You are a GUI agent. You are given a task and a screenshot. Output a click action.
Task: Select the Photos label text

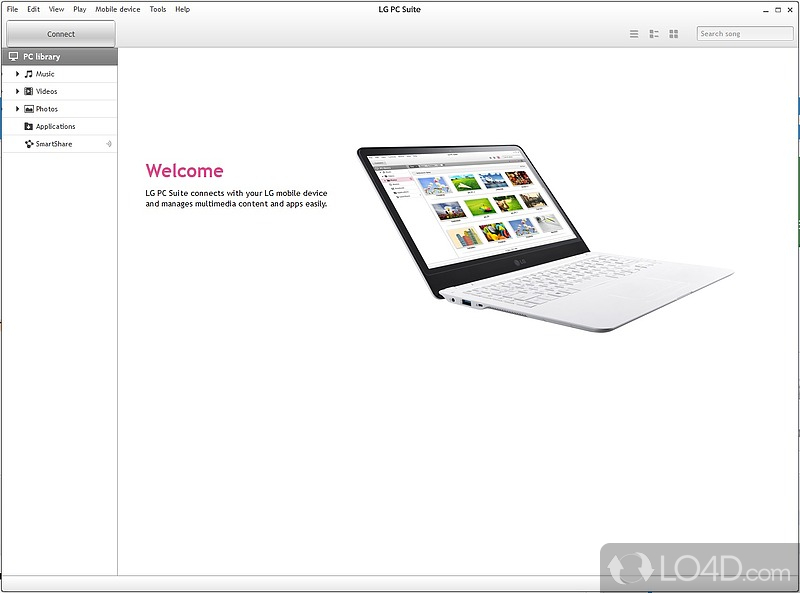point(47,109)
